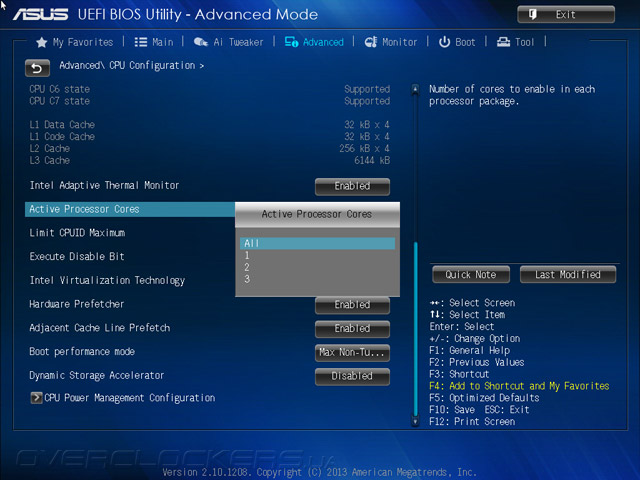Choose 1 core in popup list

tap(317, 256)
